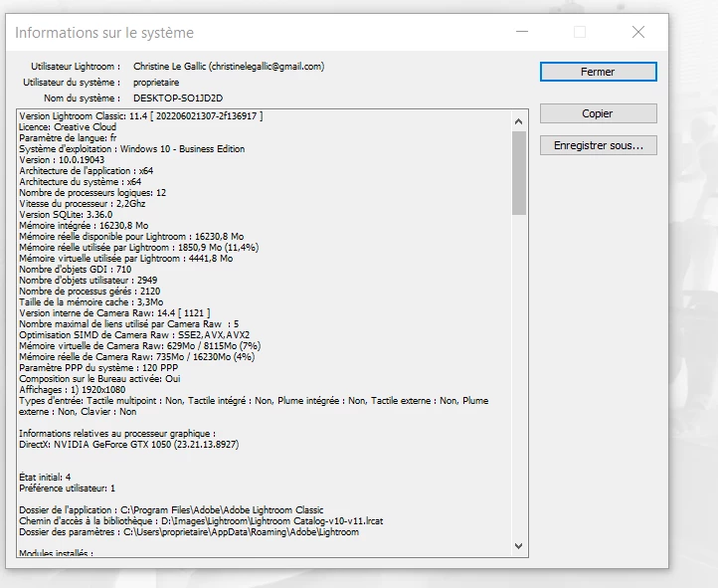718x588 pixels.
Task: Click the DirectX NVIDIA GeForce GTX 1050 line
Action: [129, 445]
